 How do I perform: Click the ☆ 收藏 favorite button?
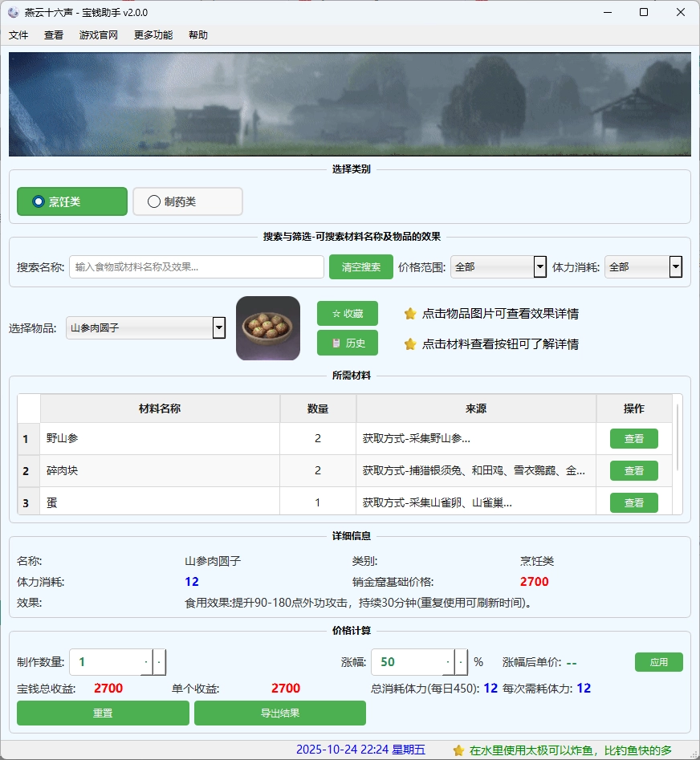tap(347, 314)
